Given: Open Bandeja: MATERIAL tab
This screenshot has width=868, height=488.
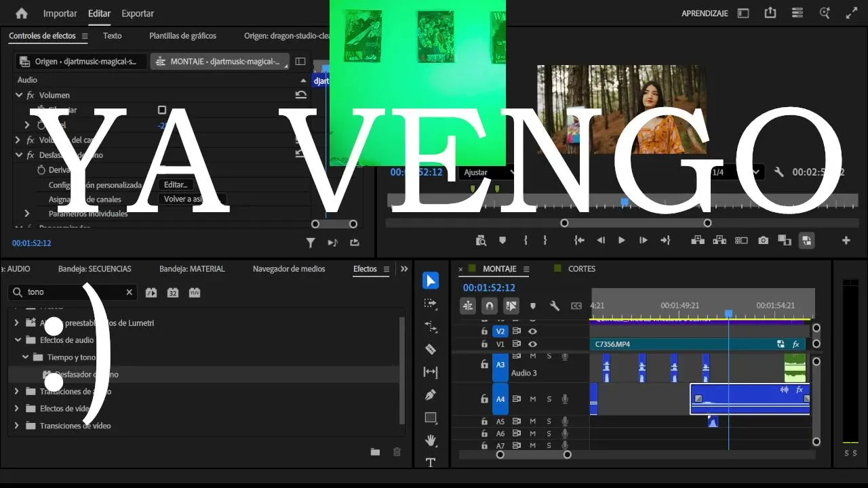Looking at the screenshot, I should pos(192,269).
